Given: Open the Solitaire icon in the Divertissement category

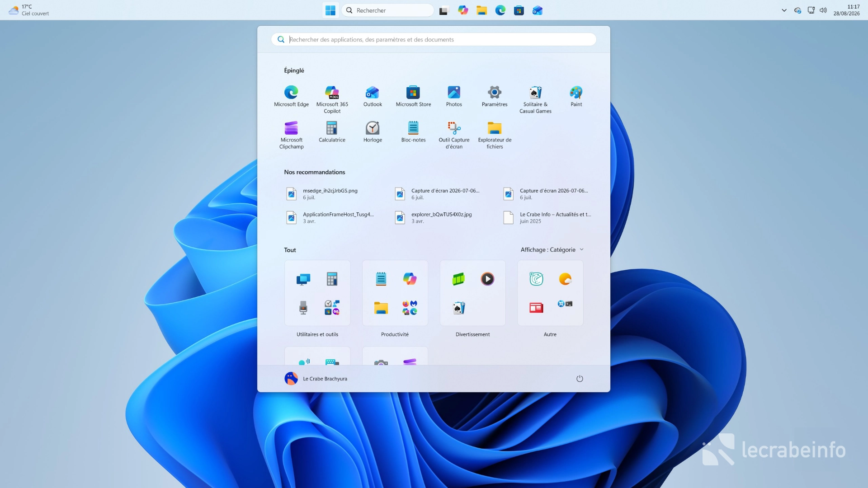Looking at the screenshot, I should [x=458, y=308].
